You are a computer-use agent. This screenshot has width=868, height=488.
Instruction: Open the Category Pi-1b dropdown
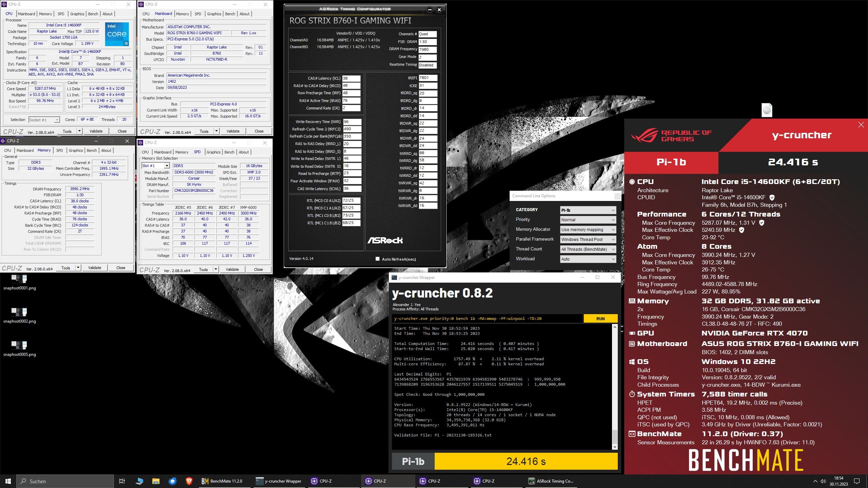[588, 210]
